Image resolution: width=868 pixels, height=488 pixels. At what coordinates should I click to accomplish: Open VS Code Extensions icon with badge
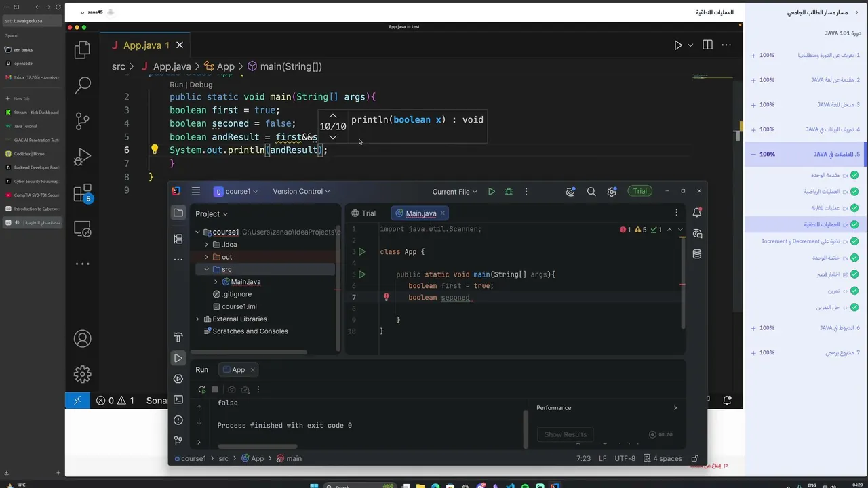click(82, 193)
